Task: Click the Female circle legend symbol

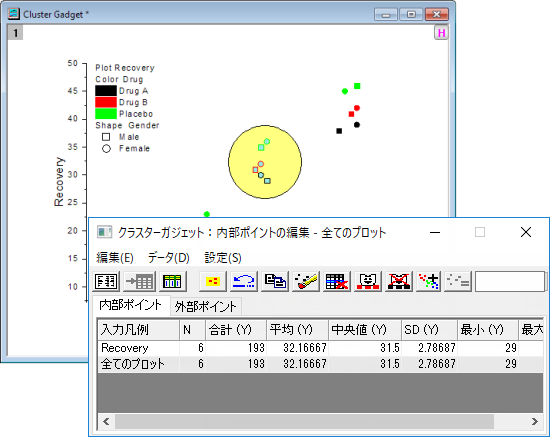Action: click(x=106, y=149)
